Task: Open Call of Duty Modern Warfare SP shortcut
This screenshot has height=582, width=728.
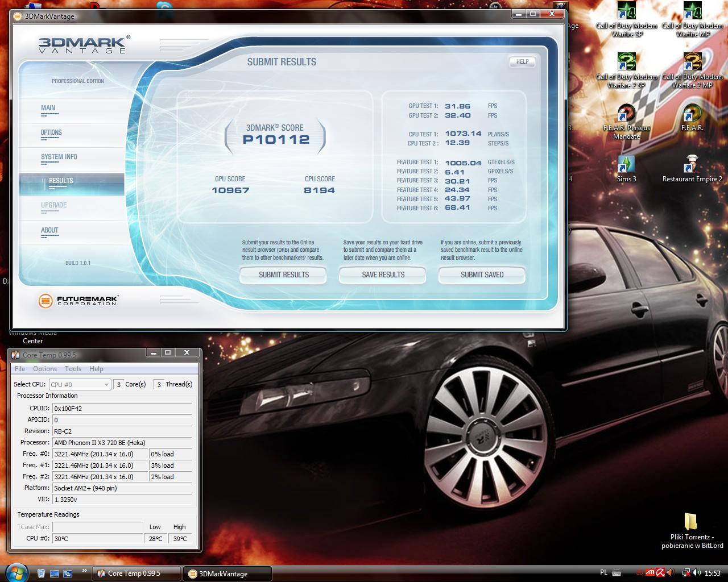Action: (x=627, y=20)
